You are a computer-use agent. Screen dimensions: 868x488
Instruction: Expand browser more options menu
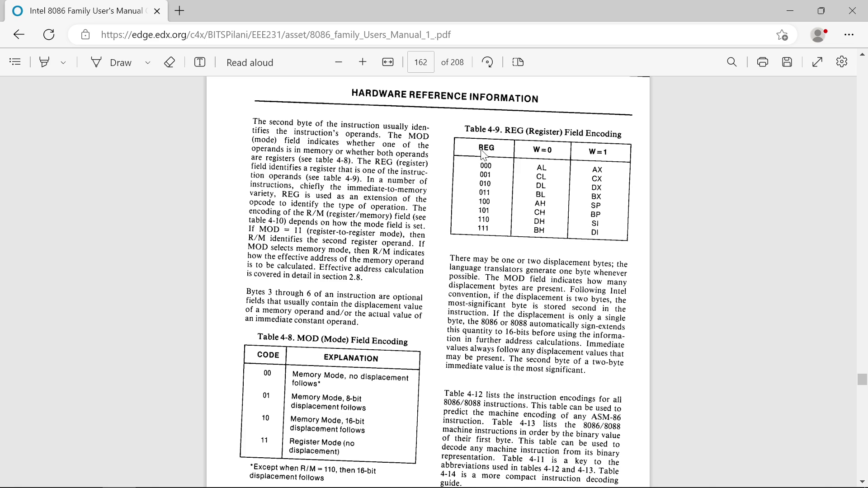coord(849,34)
